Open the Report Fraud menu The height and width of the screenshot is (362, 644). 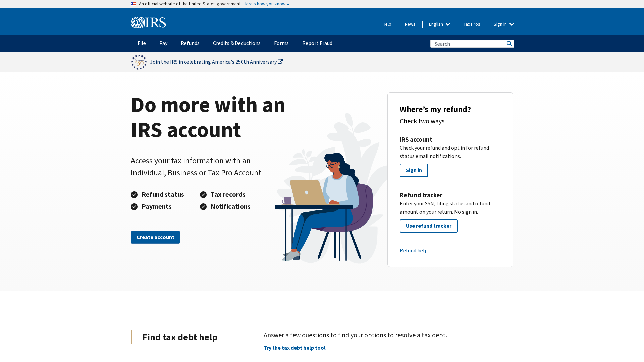317,43
